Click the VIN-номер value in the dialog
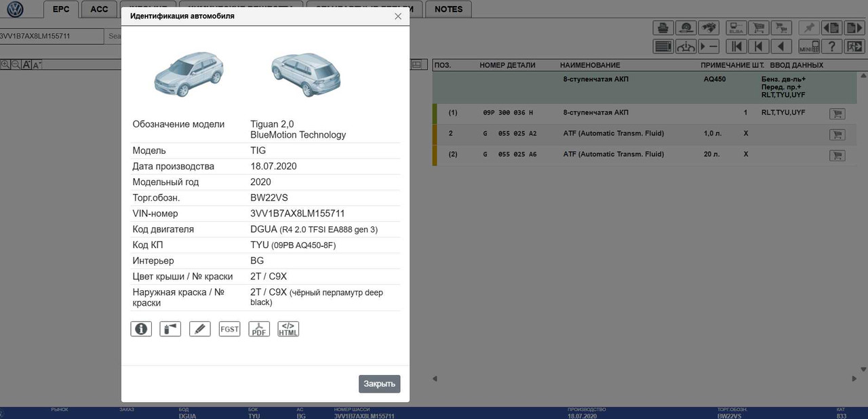This screenshot has width=868, height=419. click(x=298, y=214)
